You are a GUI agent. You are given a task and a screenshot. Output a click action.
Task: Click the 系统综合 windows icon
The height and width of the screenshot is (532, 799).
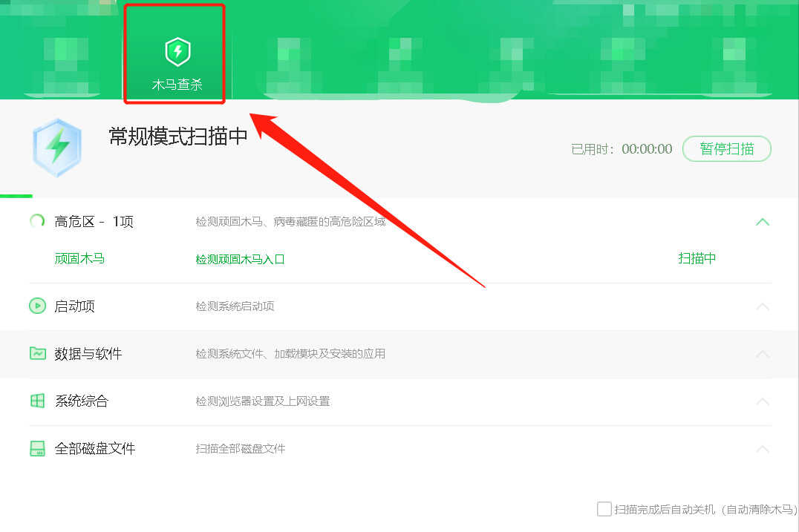click(x=38, y=401)
